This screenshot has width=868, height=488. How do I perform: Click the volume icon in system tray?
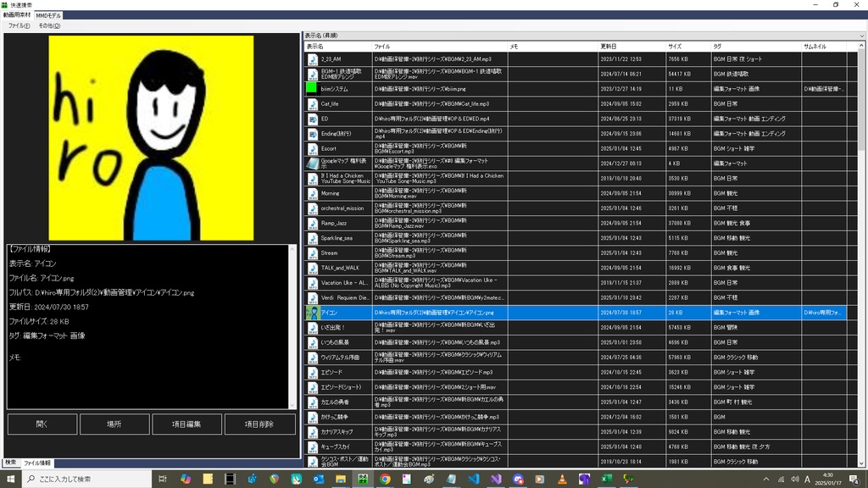[795, 480]
